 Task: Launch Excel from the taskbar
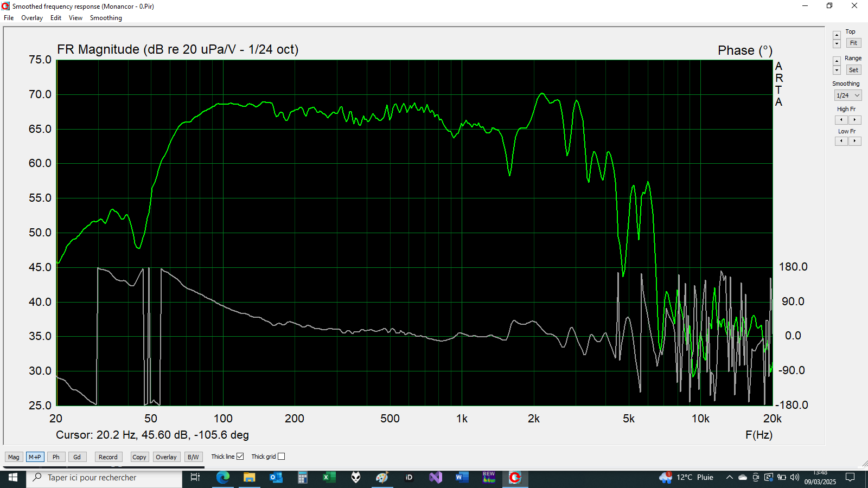pyautogui.click(x=329, y=477)
